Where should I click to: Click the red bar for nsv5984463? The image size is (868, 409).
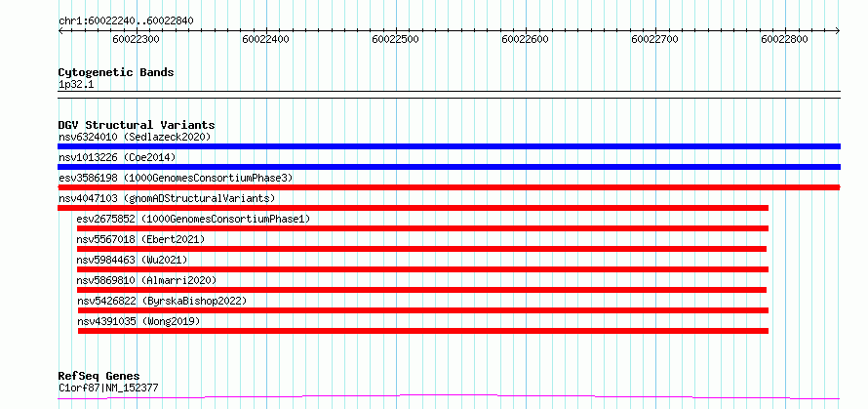coord(423,269)
